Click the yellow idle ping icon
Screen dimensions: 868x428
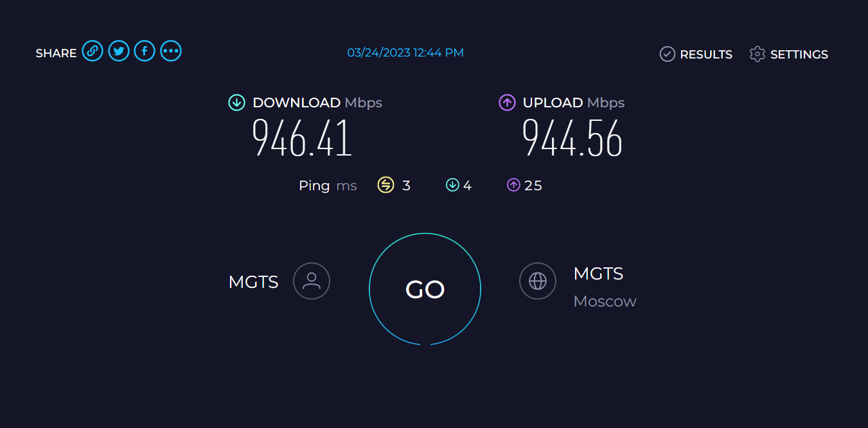[385, 185]
